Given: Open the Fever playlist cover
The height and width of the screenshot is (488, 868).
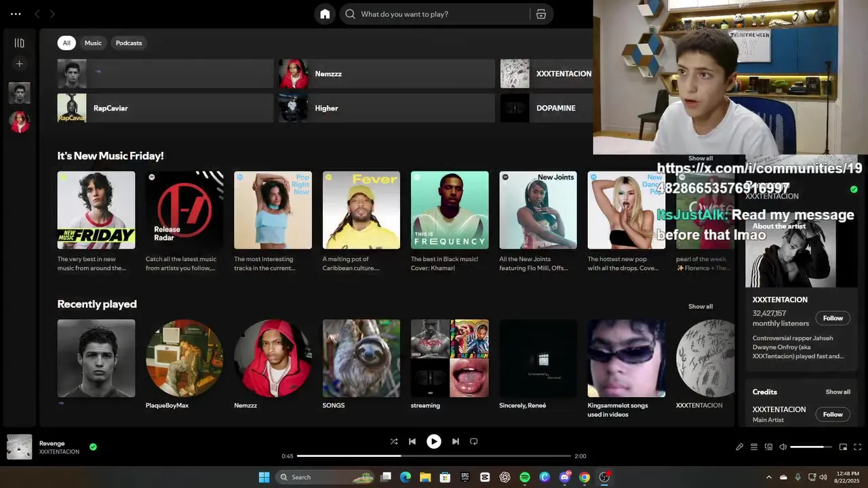Looking at the screenshot, I should tap(361, 210).
